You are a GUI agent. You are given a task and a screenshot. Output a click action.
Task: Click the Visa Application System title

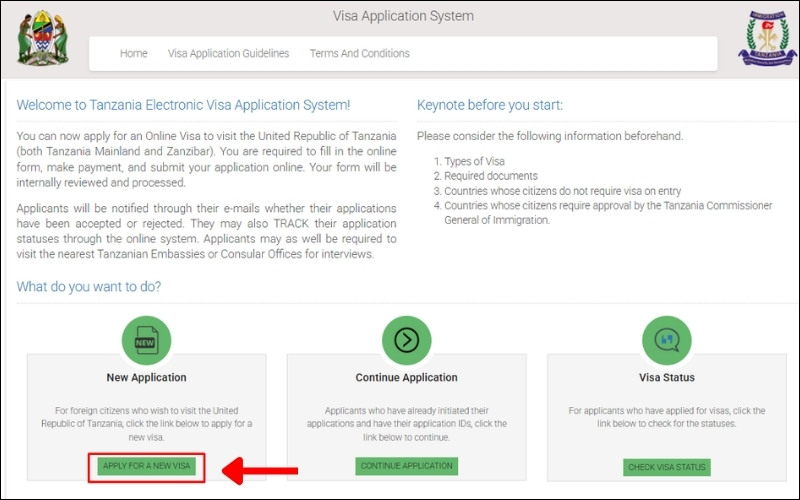404,16
